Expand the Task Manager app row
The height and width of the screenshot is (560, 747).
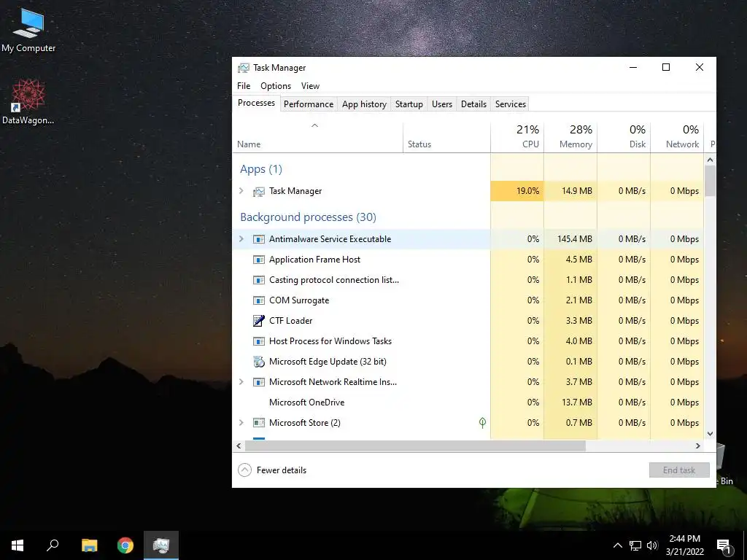click(241, 191)
